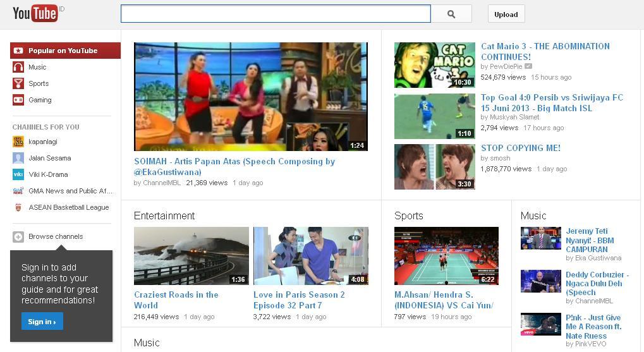
Task: Play the SOIMAH featured video thumbnail
Action: (251, 97)
